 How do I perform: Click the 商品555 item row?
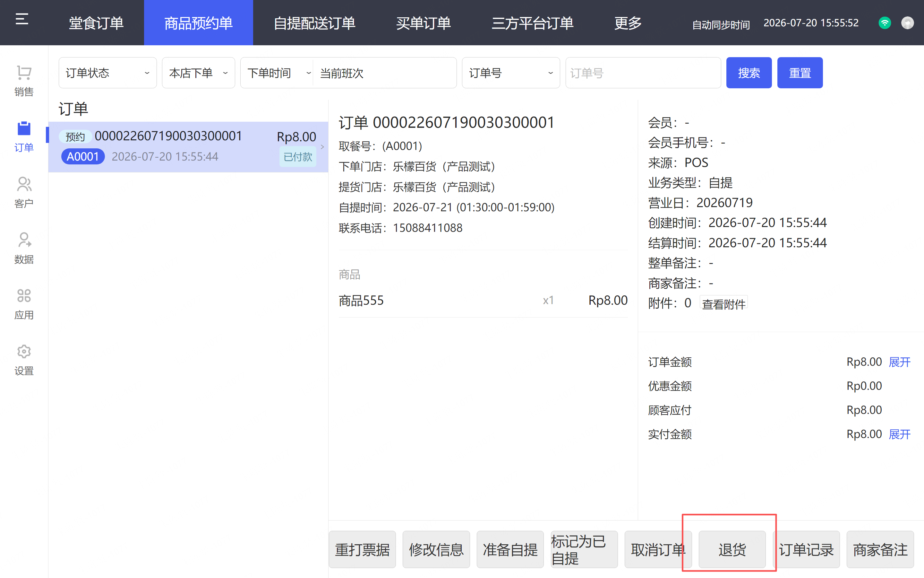[x=483, y=301]
